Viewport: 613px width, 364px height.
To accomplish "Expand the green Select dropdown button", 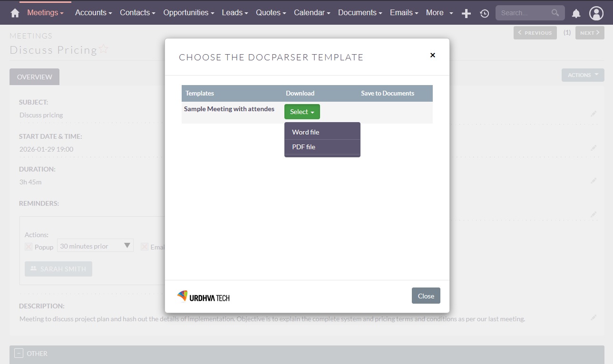I will pos(302,112).
